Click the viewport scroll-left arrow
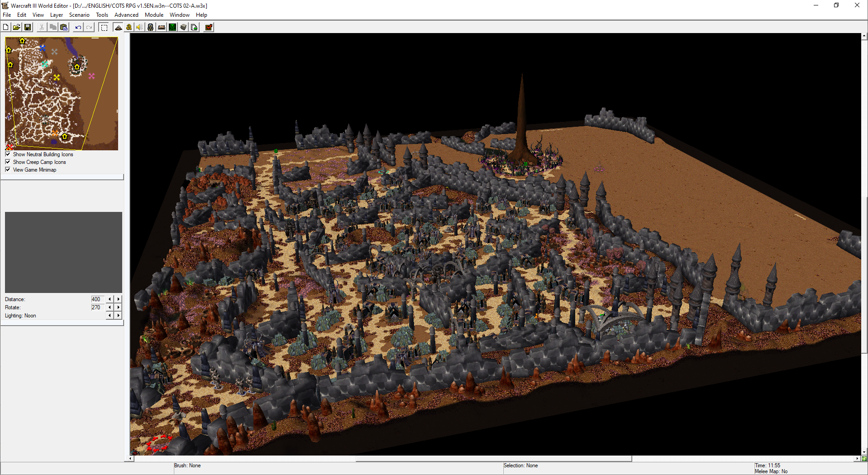Image resolution: width=868 pixels, height=475 pixels. pyautogui.click(x=131, y=459)
